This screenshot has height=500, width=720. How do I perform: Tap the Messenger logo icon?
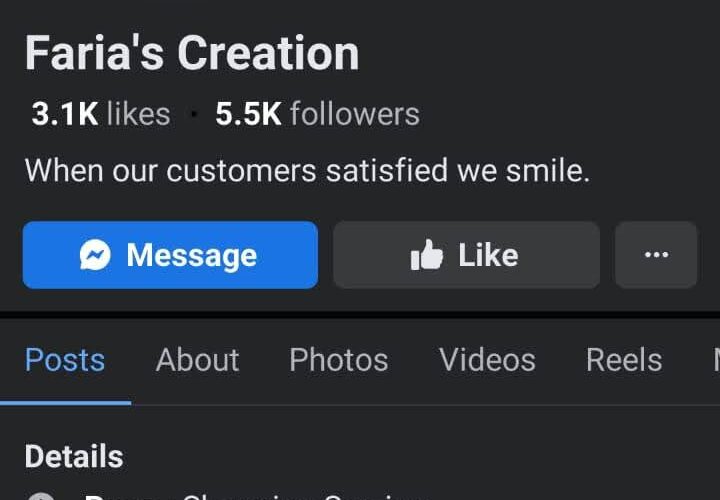(95, 255)
